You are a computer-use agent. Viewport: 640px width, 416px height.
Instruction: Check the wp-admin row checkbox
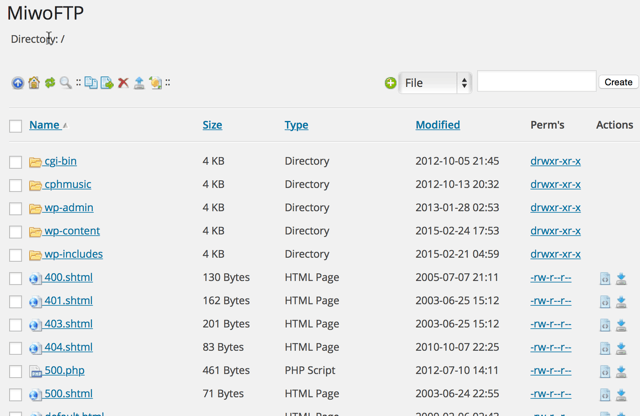16,209
